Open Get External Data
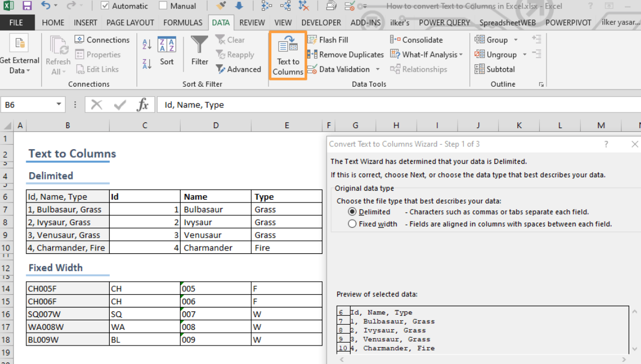This screenshot has height=364, width=641. (19, 55)
